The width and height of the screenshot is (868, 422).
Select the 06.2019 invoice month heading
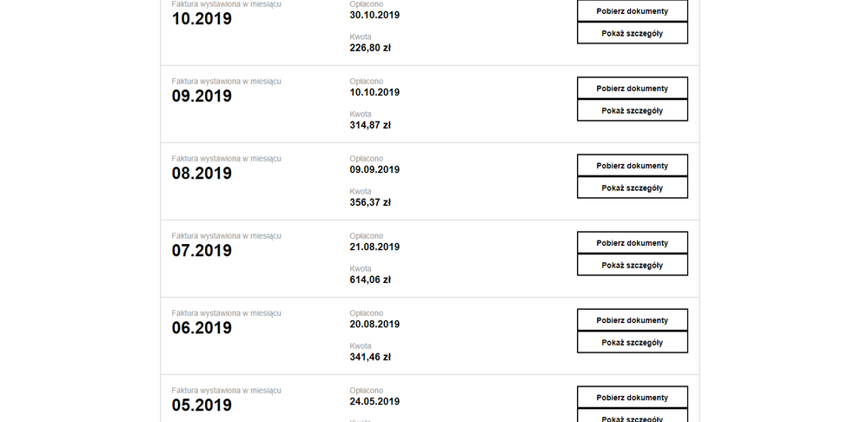tap(202, 327)
